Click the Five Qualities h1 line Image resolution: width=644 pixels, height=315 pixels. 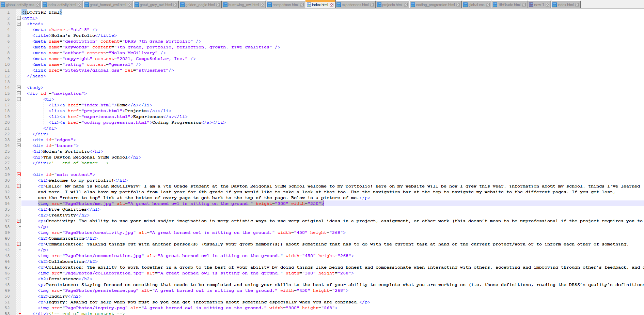click(69, 209)
